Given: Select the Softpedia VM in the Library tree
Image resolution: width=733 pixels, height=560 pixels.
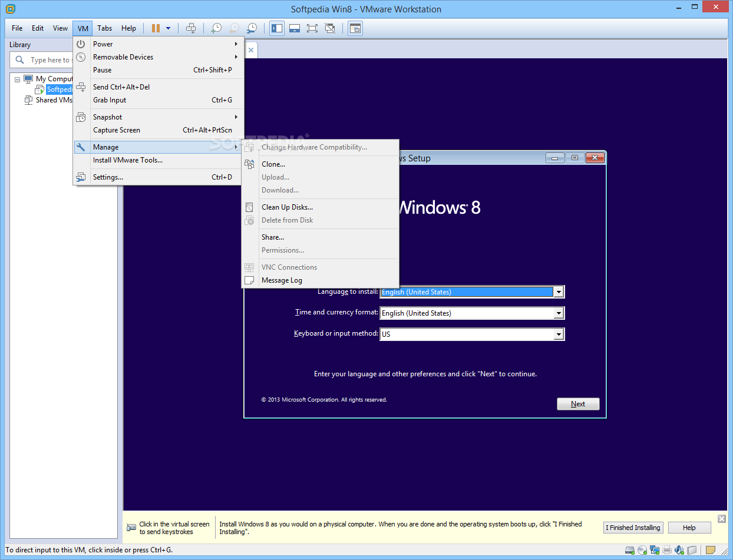Looking at the screenshot, I should click(x=60, y=90).
